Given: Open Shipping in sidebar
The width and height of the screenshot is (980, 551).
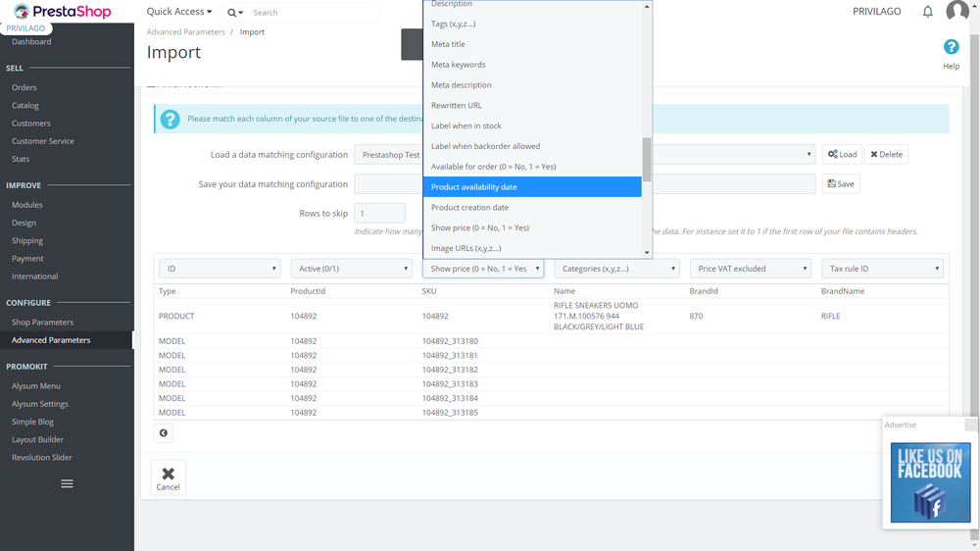Looking at the screenshot, I should [27, 240].
